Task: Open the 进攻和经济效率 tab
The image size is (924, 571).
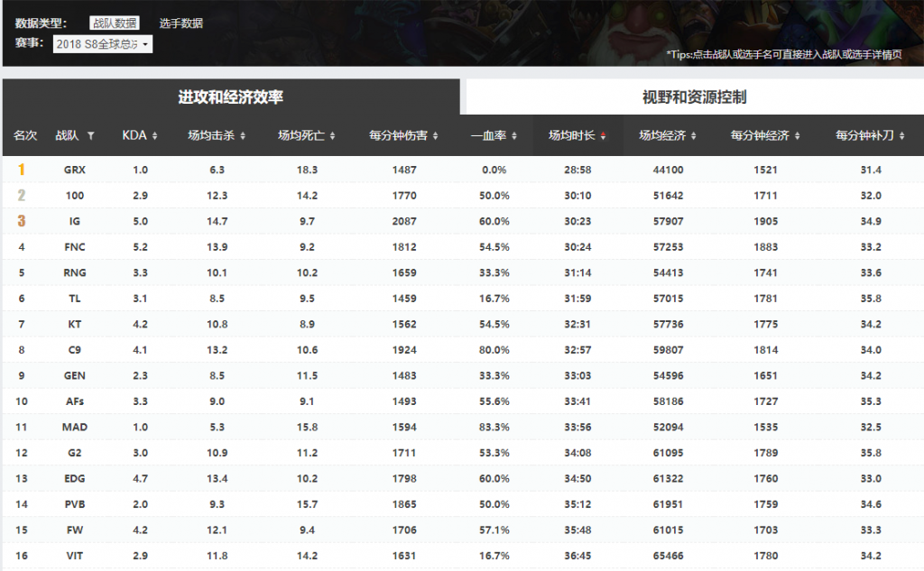Action: pyautogui.click(x=231, y=97)
